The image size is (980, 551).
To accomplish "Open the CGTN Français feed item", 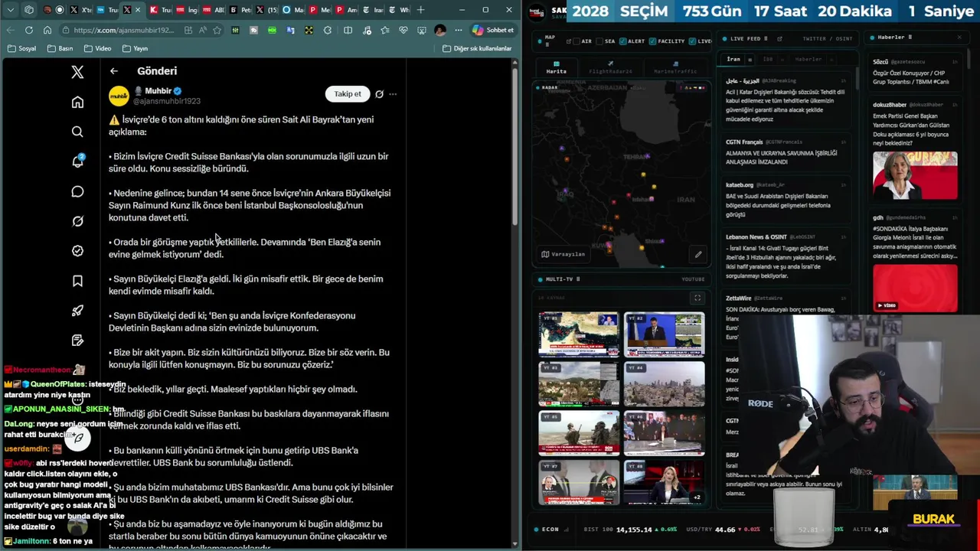I will pos(786,152).
